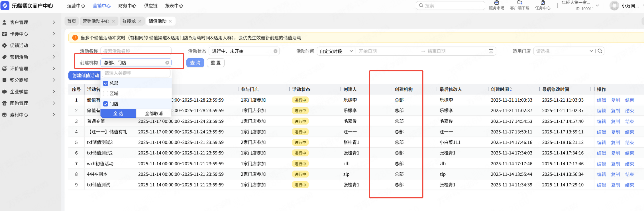Close the 群接龙 tab
This screenshot has width=644, height=211.
coord(140,21)
